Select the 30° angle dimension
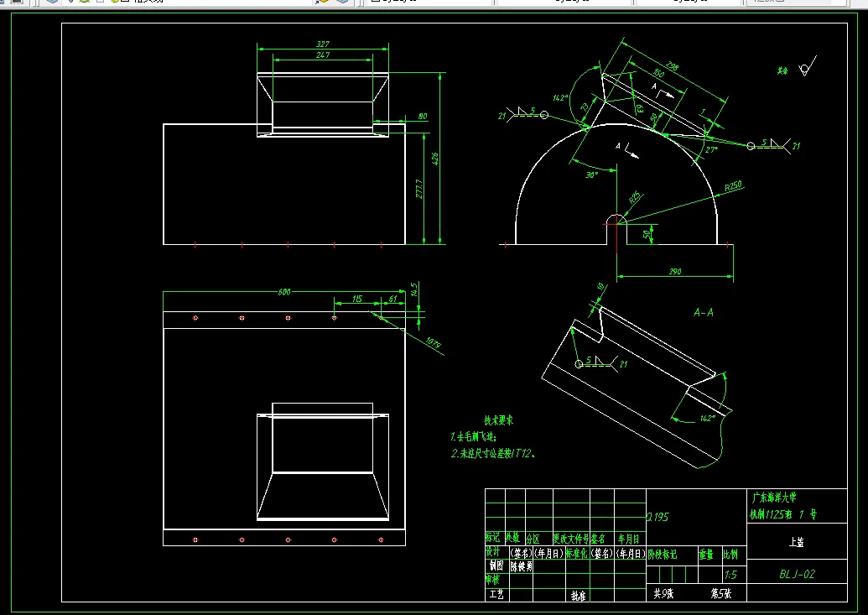The image size is (868, 615). (591, 175)
